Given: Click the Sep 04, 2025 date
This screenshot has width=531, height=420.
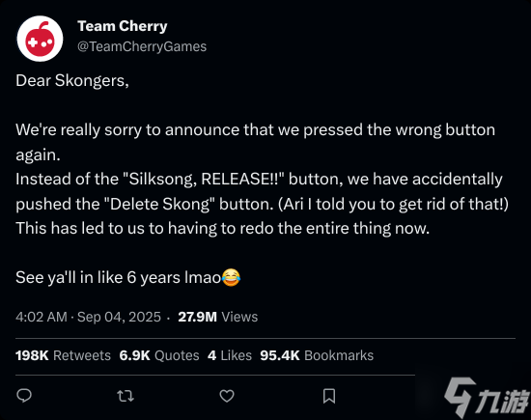Looking at the screenshot, I should (x=119, y=317).
